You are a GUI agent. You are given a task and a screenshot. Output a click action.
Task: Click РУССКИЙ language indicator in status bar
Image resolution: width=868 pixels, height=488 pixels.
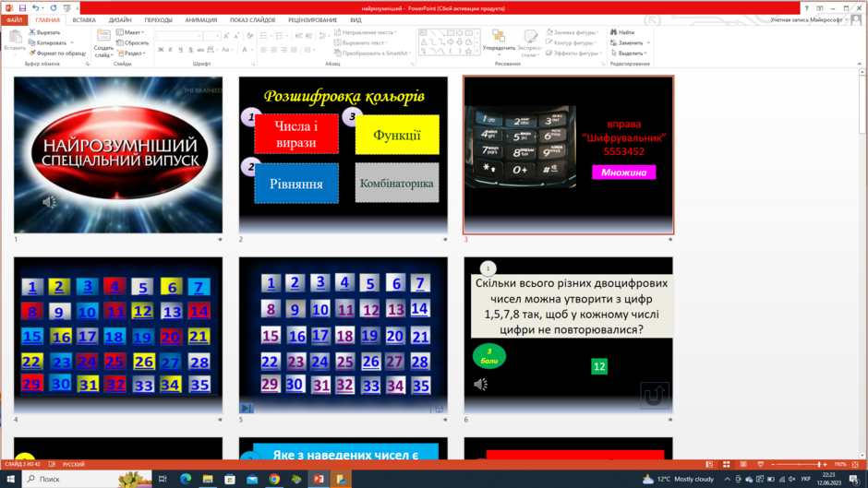[74, 464]
